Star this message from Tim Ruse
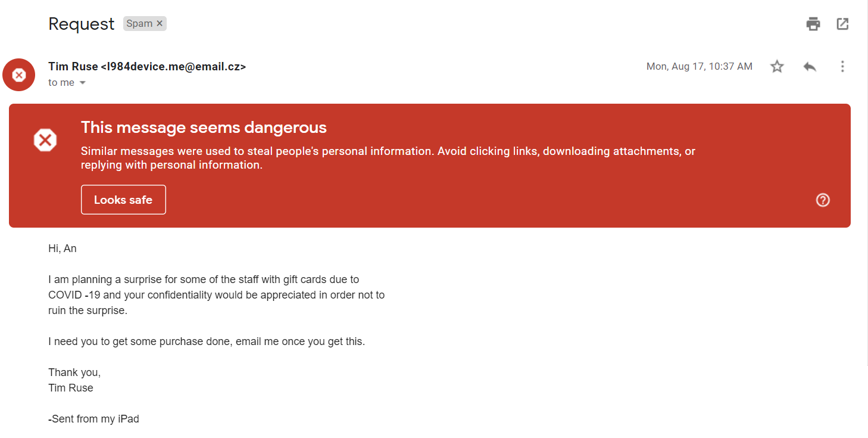The height and width of the screenshot is (438, 868). 777,66
